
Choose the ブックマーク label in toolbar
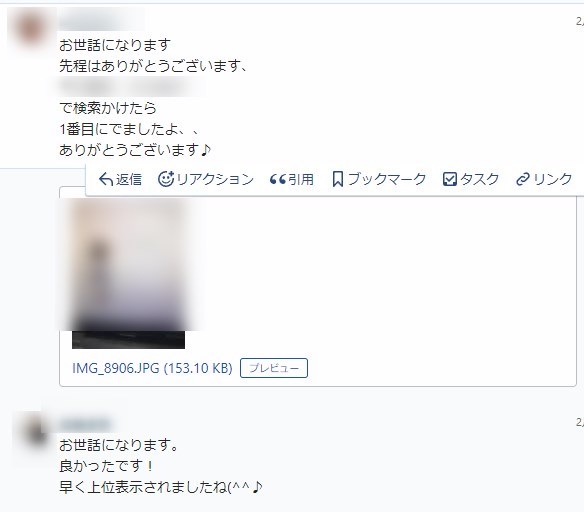click(387, 179)
